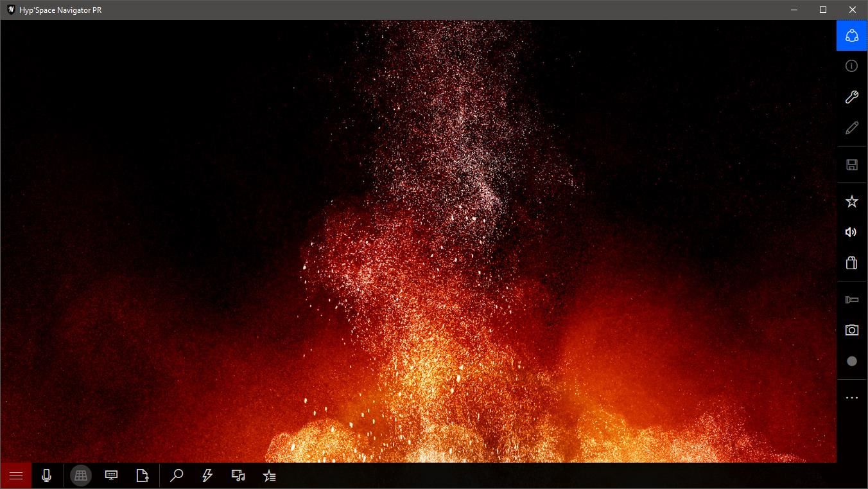Open the on-screen keyboard display icon
868x489 pixels.
(112, 476)
